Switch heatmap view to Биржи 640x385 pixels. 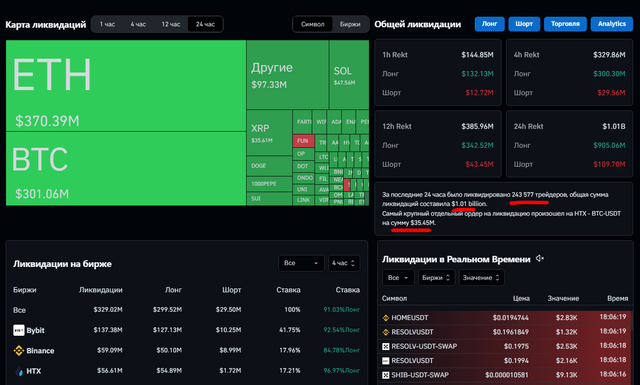350,24
